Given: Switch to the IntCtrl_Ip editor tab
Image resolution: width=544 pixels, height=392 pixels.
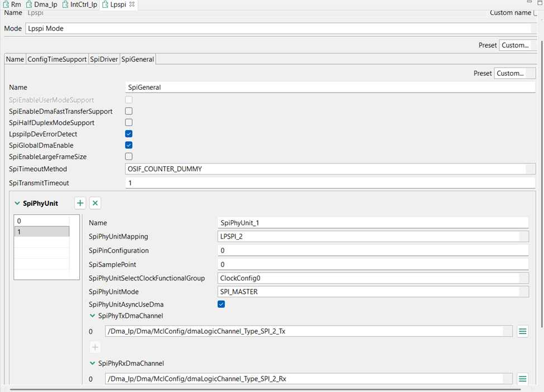Looking at the screenshot, I should (80, 4).
